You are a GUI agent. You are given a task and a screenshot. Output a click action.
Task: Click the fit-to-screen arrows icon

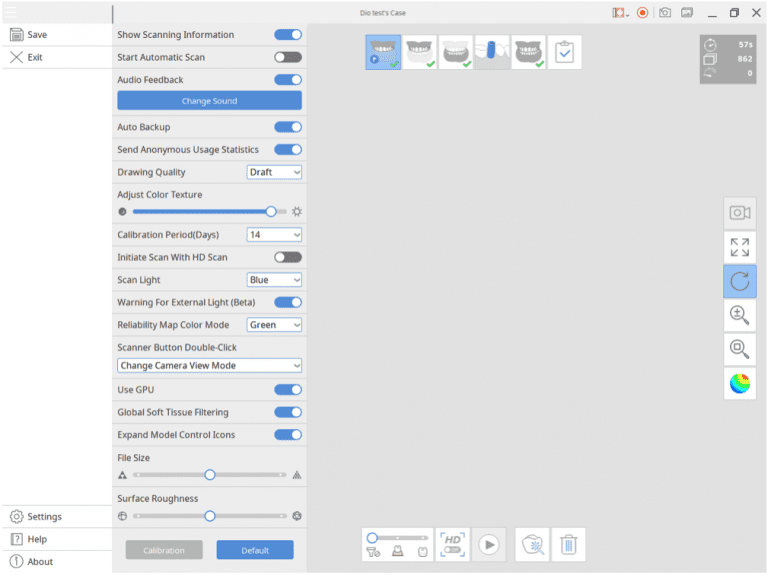tap(740, 247)
